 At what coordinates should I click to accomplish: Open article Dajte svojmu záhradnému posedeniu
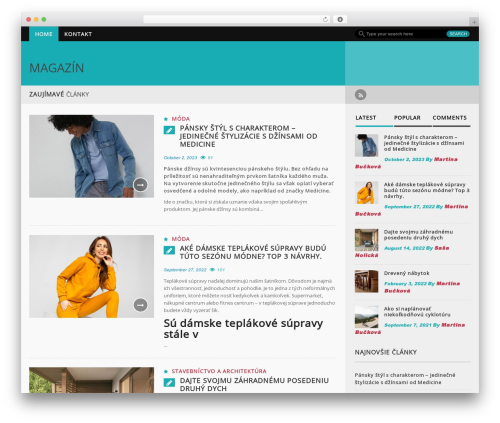(x=254, y=384)
